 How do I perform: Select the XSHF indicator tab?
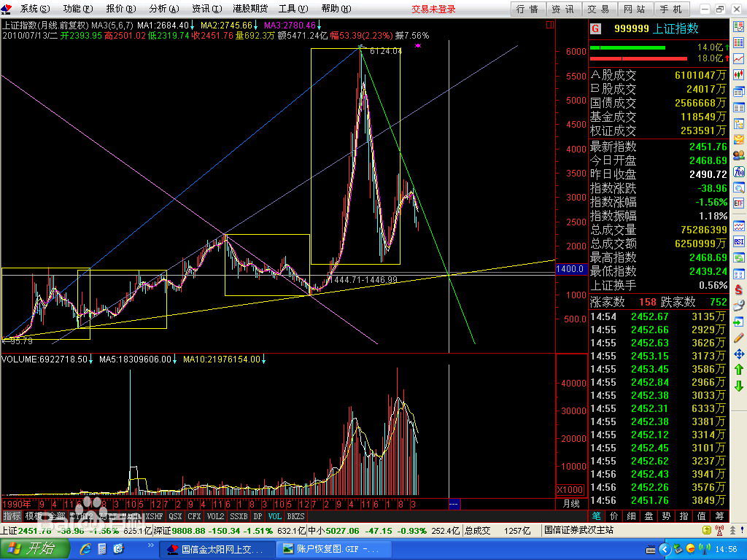[154, 516]
